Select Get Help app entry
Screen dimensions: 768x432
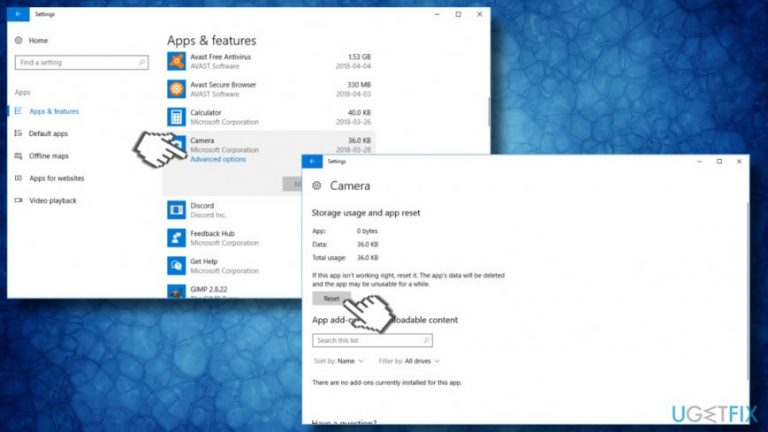(233, 266)
